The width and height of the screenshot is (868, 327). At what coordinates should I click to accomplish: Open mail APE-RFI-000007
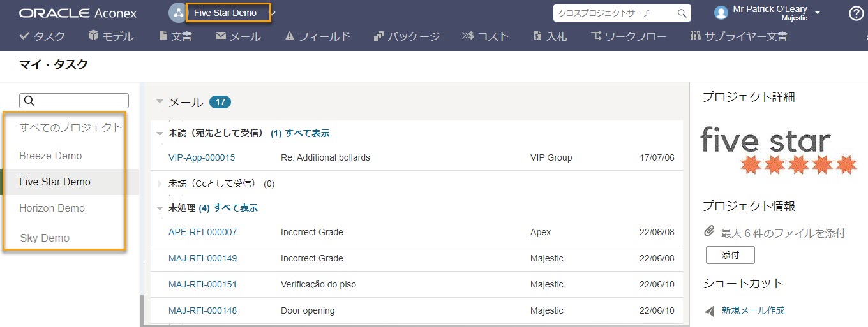pos(202,232)
